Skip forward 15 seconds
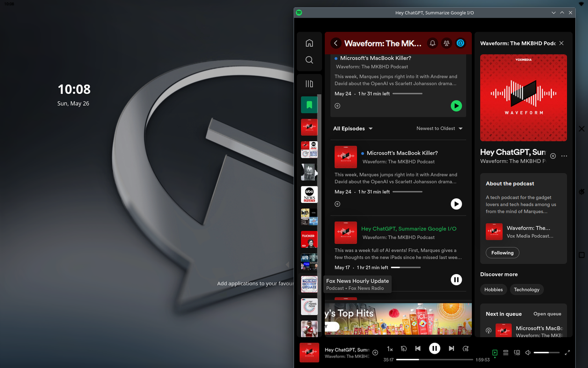This screenshot has width=588, height=368. pyautogui.click(x=465, y=349)
